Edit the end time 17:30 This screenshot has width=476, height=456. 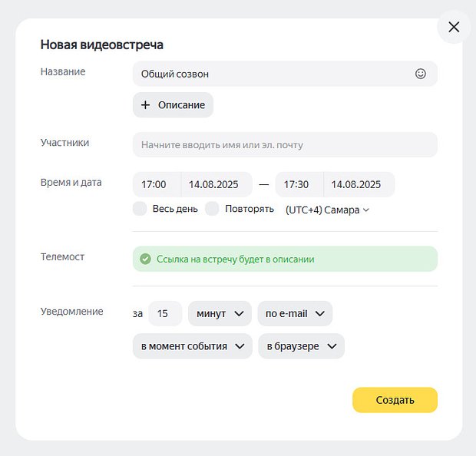point(299,184)
